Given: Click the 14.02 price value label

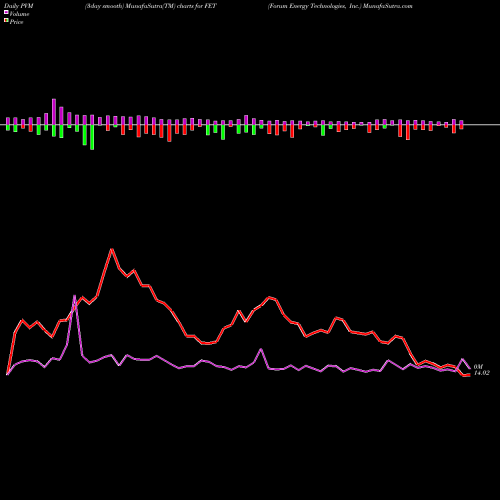Looking at the screenshot, I should pos(482,373).
